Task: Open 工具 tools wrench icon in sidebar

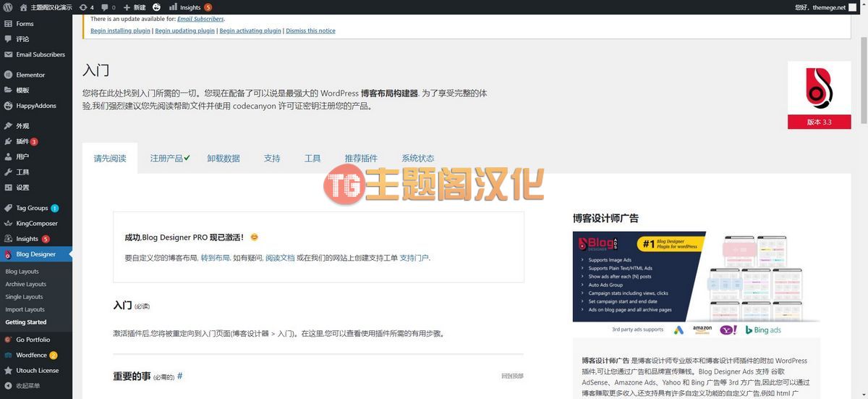Action: click(x=8, y=172)
